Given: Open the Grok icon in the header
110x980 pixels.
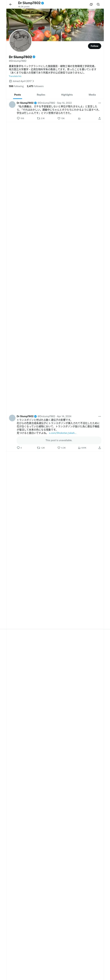Looking at the screenshot, I should tap(91, 5).
